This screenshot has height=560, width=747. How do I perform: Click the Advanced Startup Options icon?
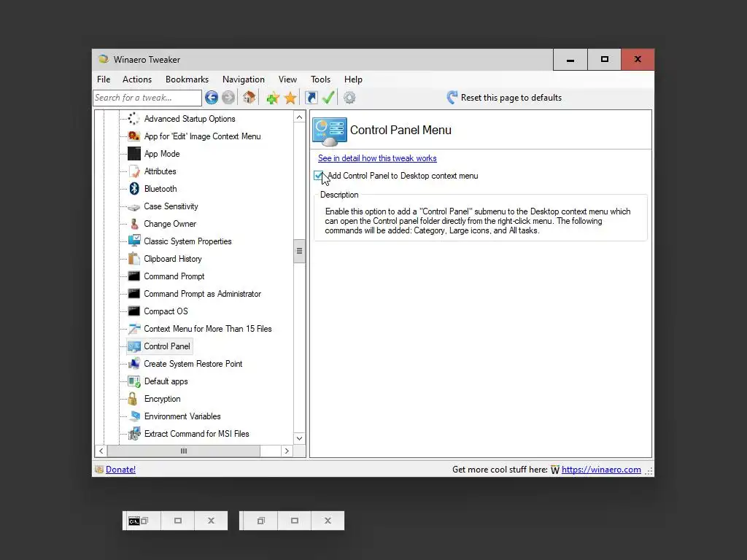point(134,119)
